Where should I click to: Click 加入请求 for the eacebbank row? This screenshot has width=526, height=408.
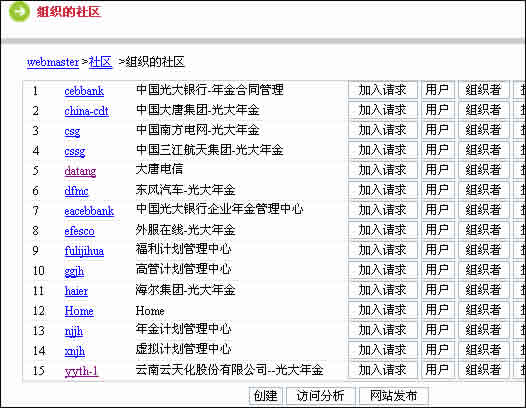click(x=383, y=210)
